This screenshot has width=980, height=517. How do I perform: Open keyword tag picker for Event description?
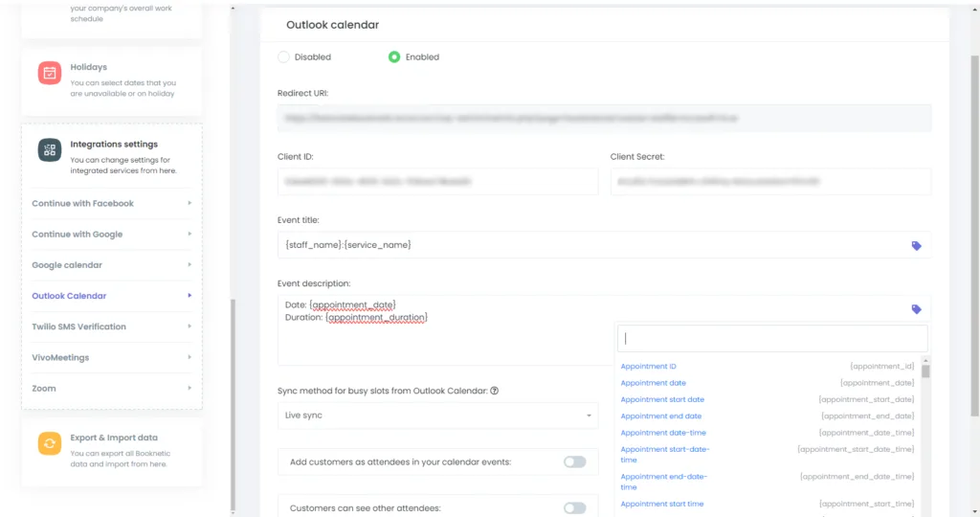pyautogui.click(x=916, y=309)
